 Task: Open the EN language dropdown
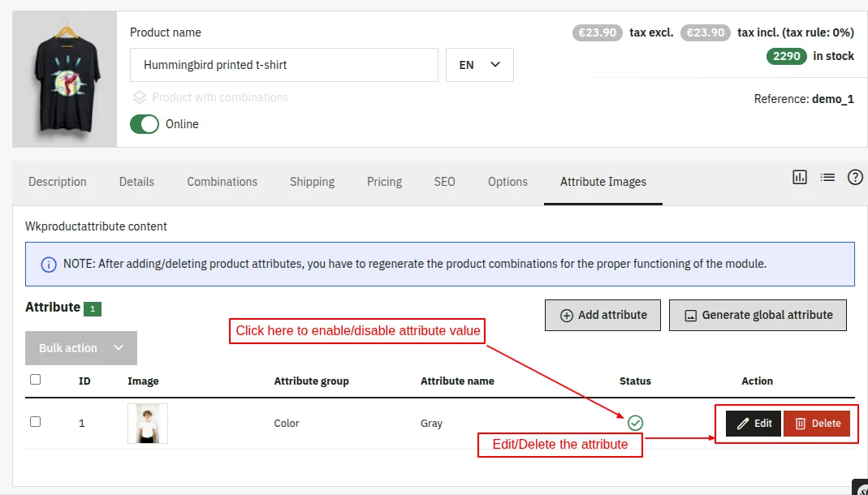[x=479, y=63]
